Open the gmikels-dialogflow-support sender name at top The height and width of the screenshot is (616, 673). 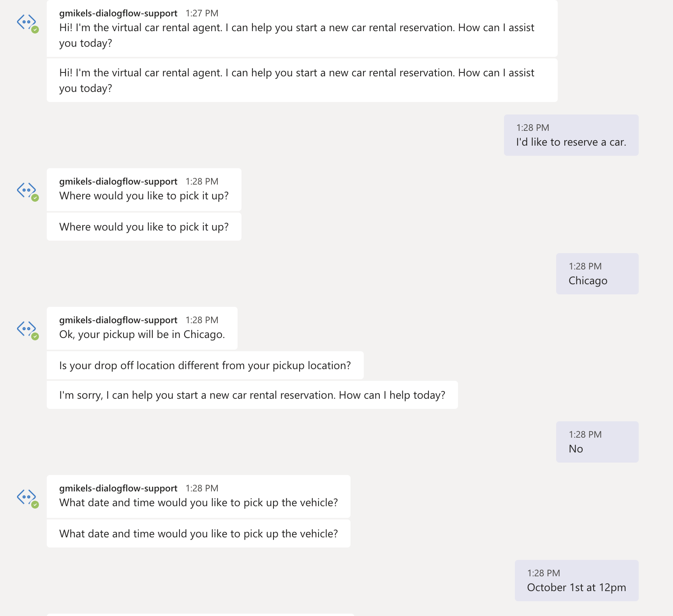[x=118, y=13]
